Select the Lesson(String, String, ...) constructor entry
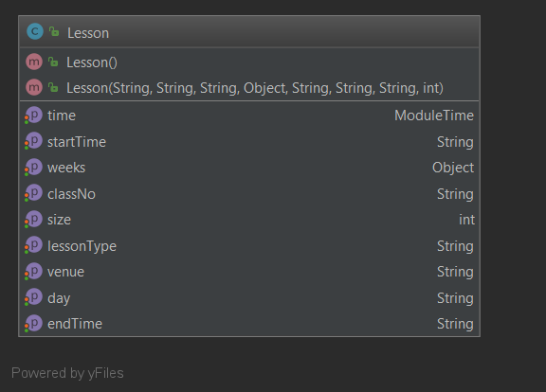This screenshot has width=546, height=392. point(249,88)
